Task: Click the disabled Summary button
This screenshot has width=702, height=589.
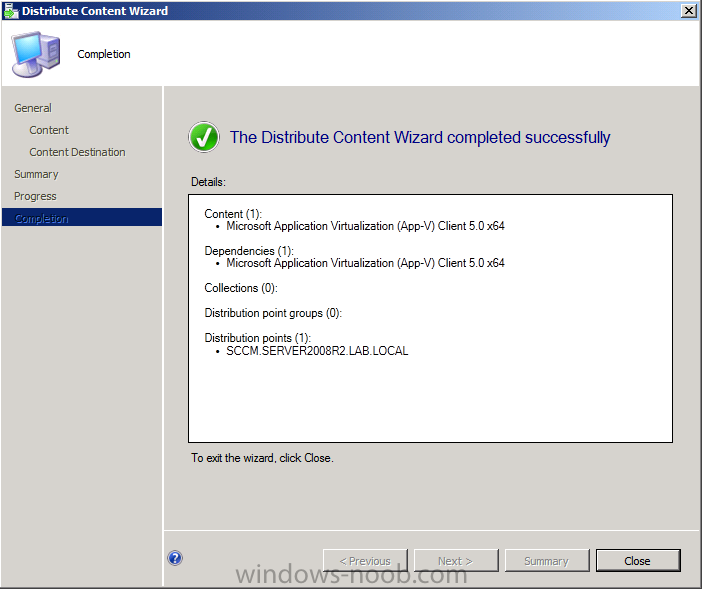Action: 547,561
